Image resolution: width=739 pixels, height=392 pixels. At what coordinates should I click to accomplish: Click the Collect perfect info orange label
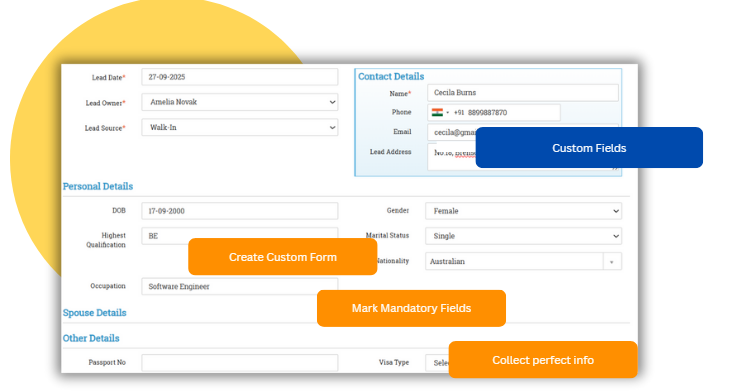click(x=543, y=360)
